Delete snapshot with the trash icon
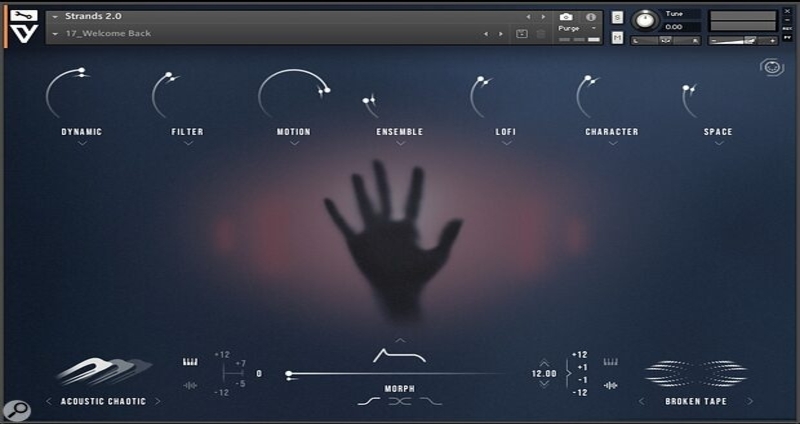 [x=541, y=34]
